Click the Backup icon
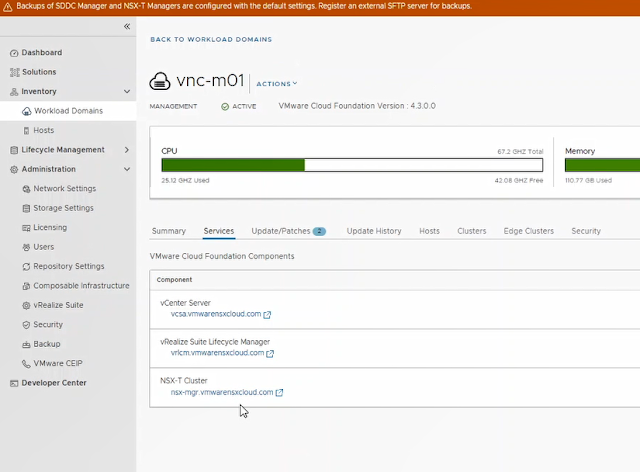Viewport: 640px width, 472px height. point(27,345)
